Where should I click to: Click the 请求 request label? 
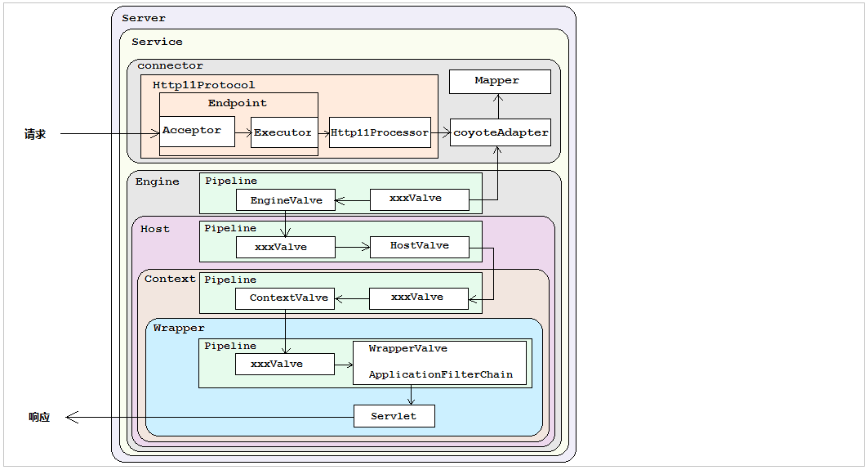point(35,134)
